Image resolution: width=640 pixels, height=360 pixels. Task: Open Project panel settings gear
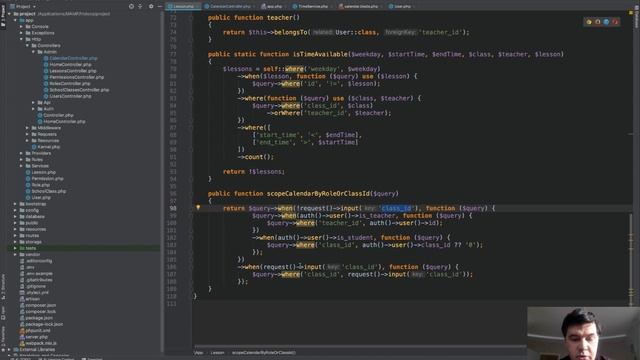point(151,6)
